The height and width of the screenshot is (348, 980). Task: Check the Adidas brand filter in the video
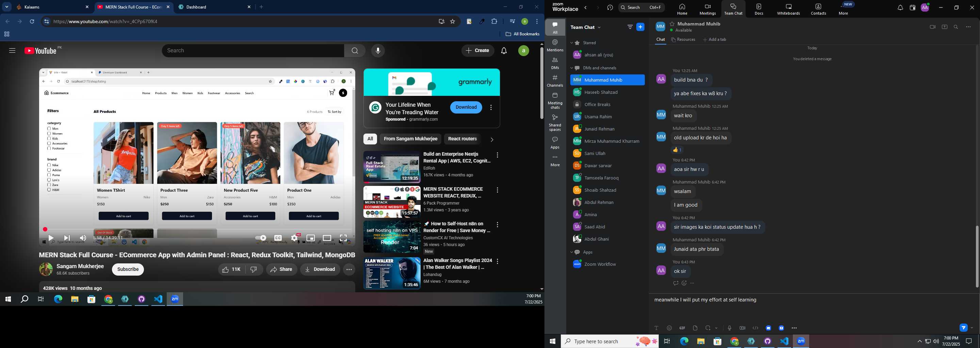(x=49, y=170)
